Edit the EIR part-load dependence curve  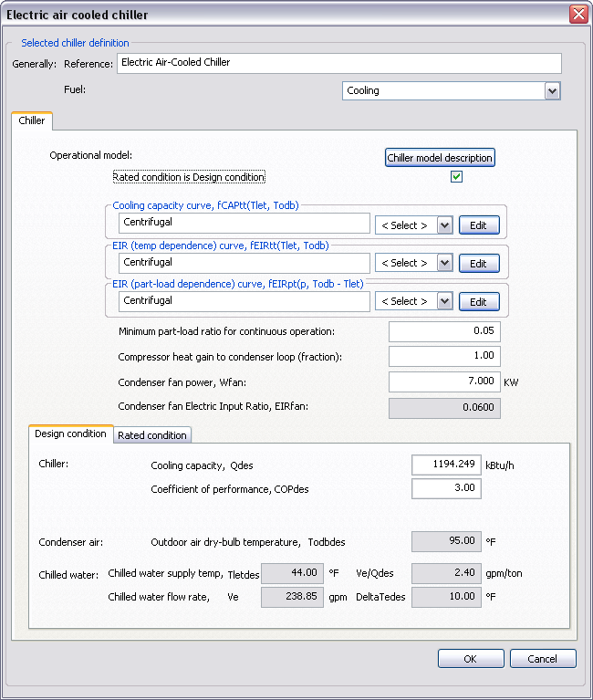(x=478, y=301)
